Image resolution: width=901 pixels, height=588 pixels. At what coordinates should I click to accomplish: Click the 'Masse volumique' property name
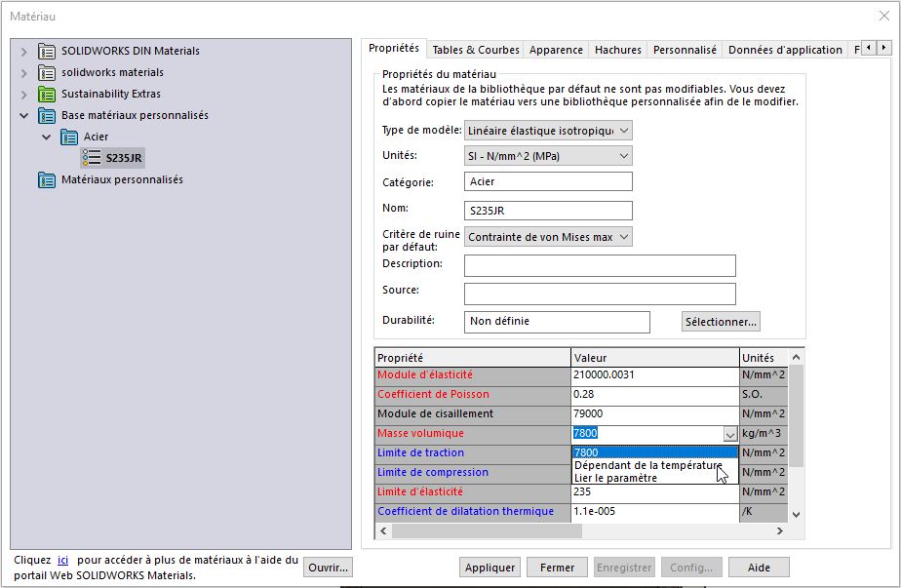[420, 433]
